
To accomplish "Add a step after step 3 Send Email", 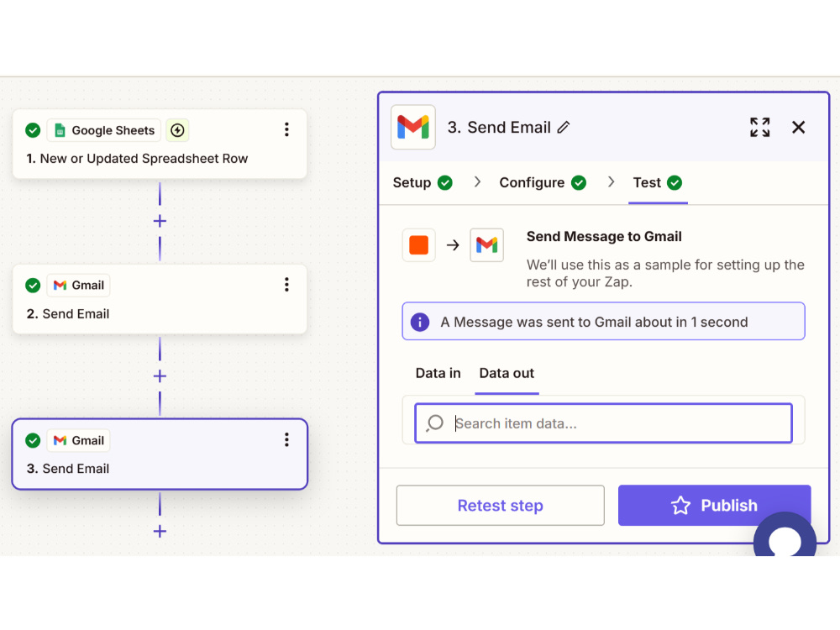I will click(160, 532).
